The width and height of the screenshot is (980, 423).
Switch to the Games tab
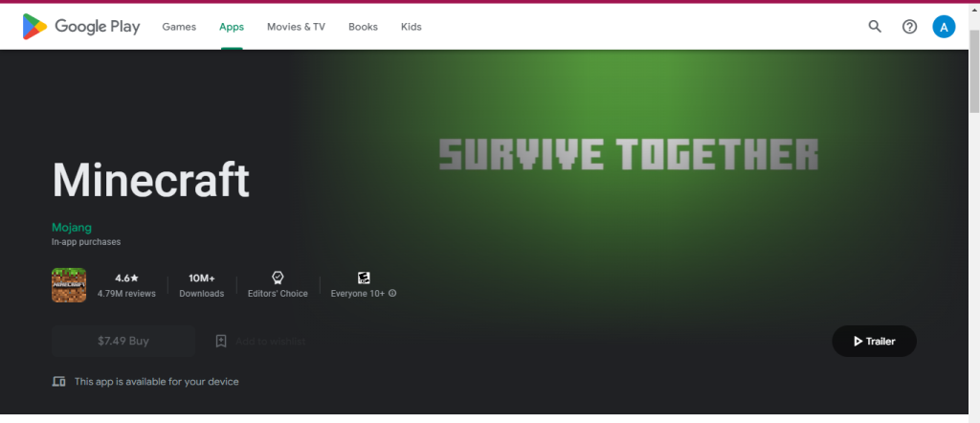pyautogui.click(x=179, y=27)
